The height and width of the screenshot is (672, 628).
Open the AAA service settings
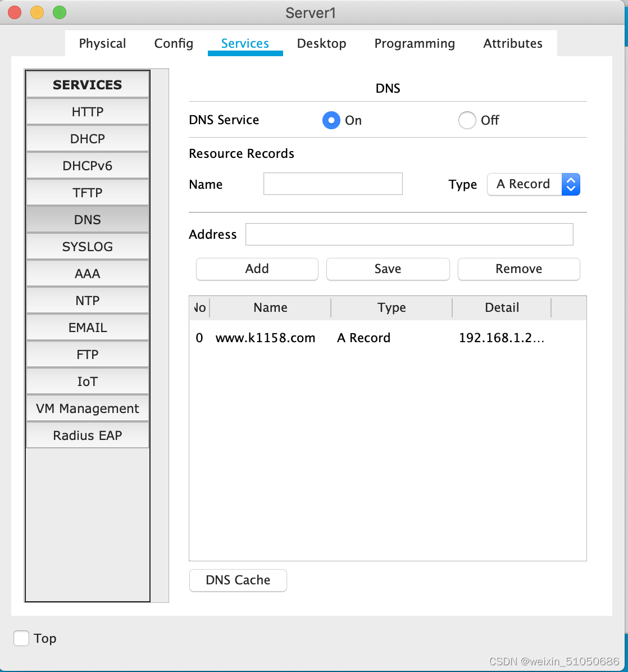(87, 273)
